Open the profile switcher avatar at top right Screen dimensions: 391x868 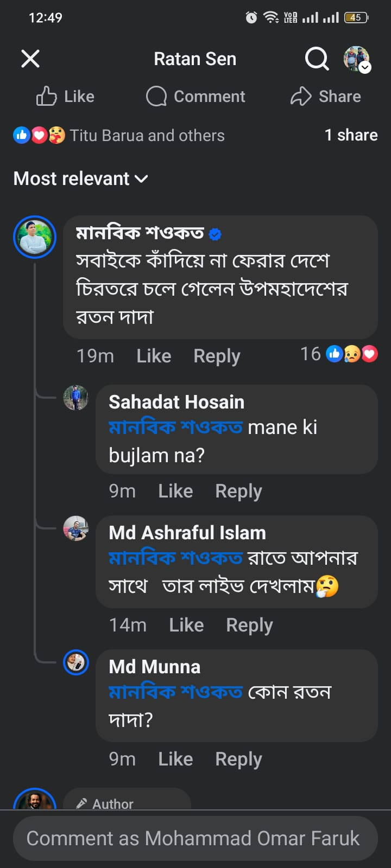point(357,59)
